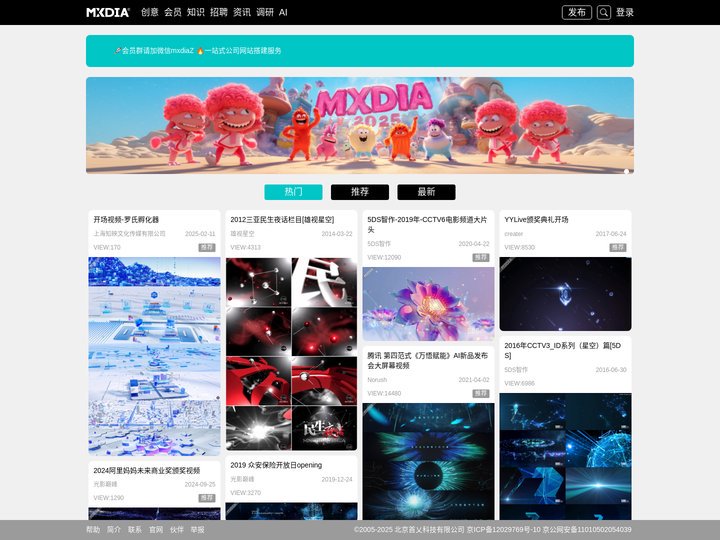The image size is (720, 540).
Task: Open 2012三亚民生夜话栏目 post title
Action: 282,219
